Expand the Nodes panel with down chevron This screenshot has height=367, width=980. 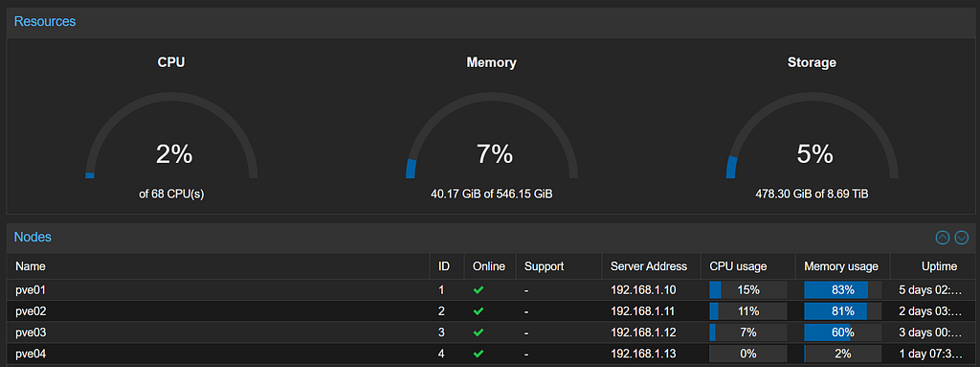click(x=961, y=238)
